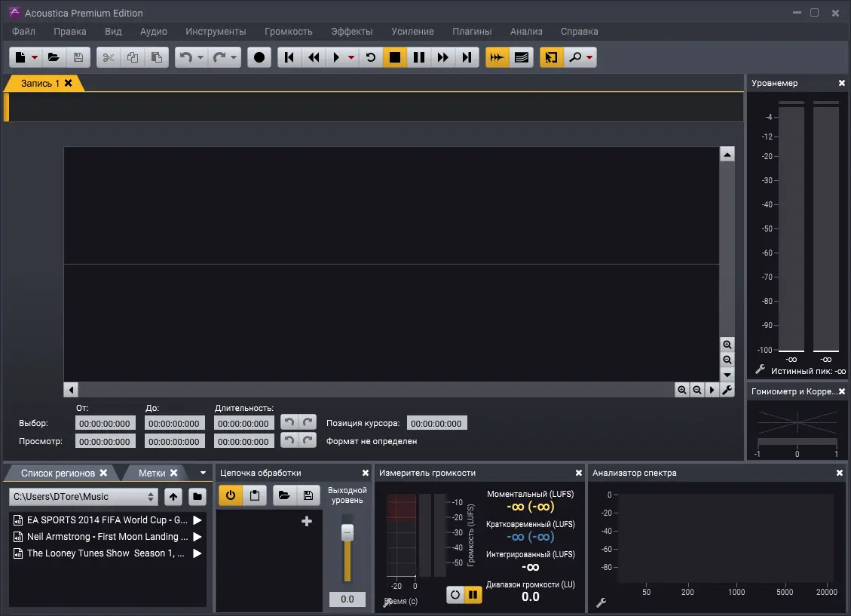The height and width of the screenshot is (616, 851).
Task: Open loudness meter settings wrench
Action: click(387, 602)
